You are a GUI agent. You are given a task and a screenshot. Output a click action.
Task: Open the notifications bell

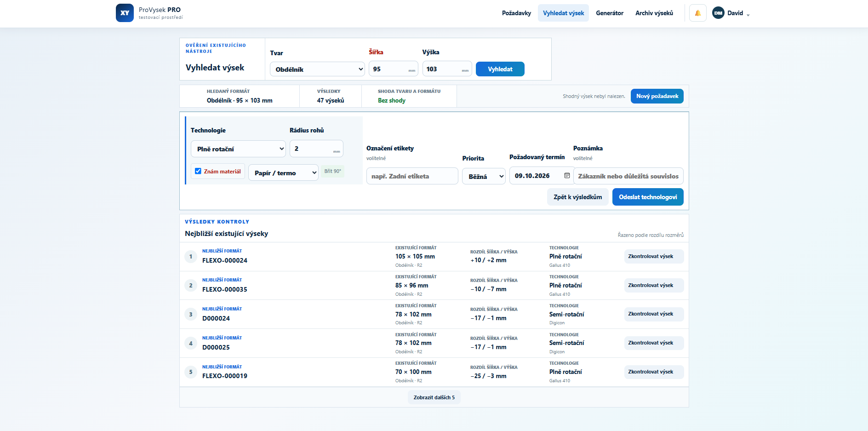[x=698, y=13]
